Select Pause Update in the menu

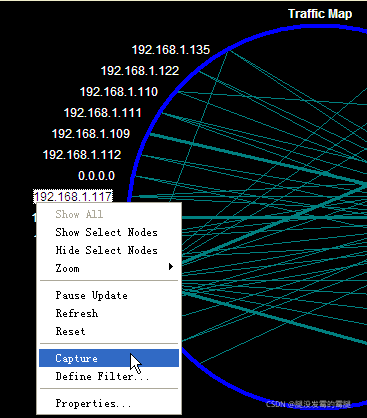(x=109, y=295)
